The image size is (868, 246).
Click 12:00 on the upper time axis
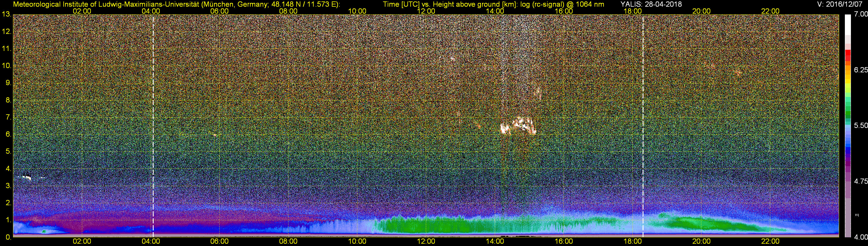click(x=426, y=11)
